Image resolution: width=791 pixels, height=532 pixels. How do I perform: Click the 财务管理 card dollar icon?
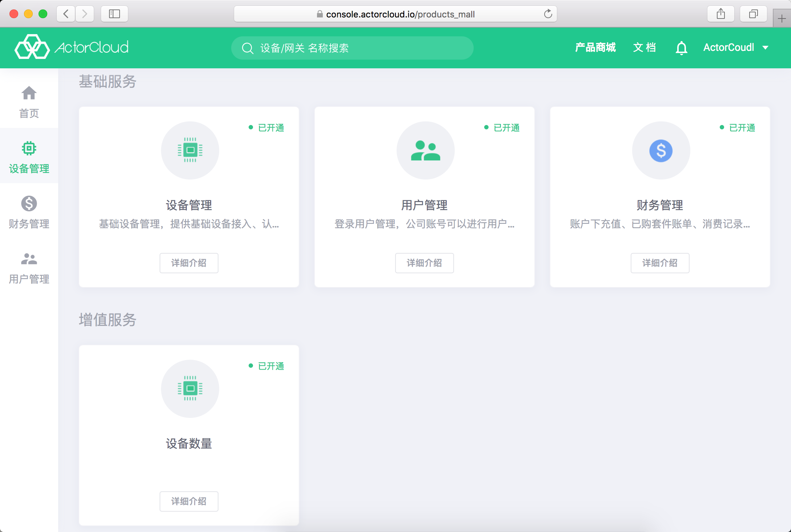(661, 150)
